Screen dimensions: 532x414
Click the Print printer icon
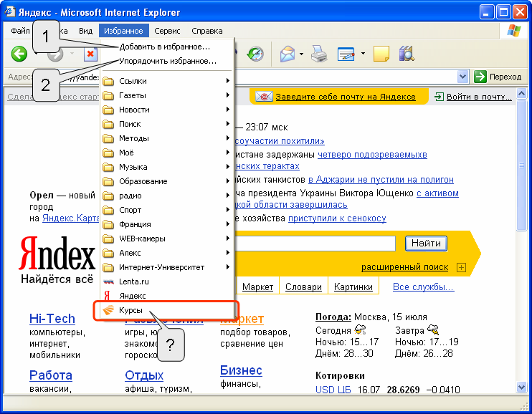[319, 54]
